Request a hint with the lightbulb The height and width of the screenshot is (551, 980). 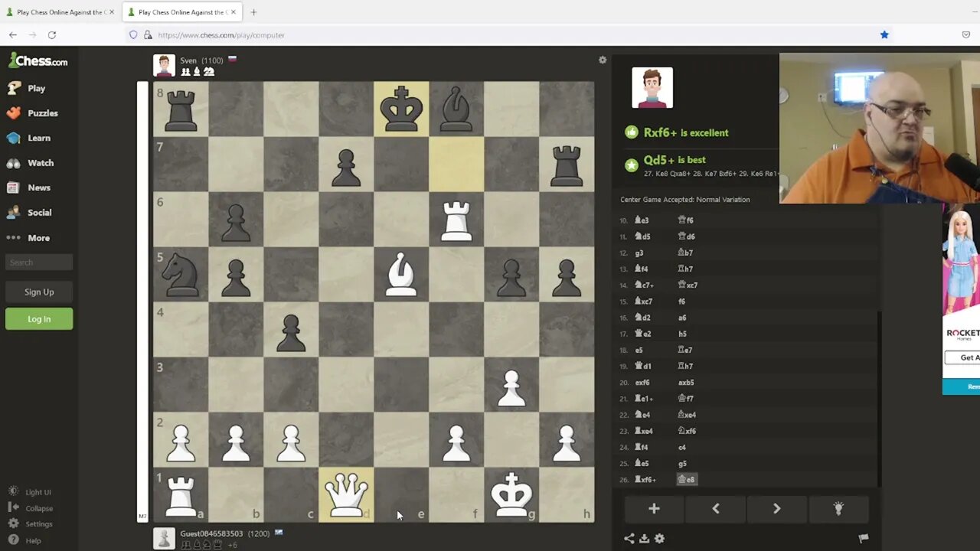(838, 509)
